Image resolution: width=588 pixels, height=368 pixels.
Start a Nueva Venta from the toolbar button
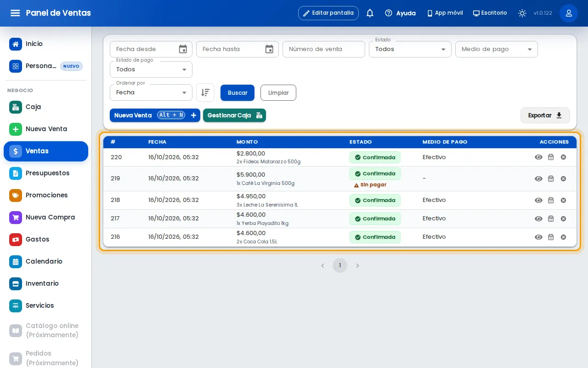[155, 115]
